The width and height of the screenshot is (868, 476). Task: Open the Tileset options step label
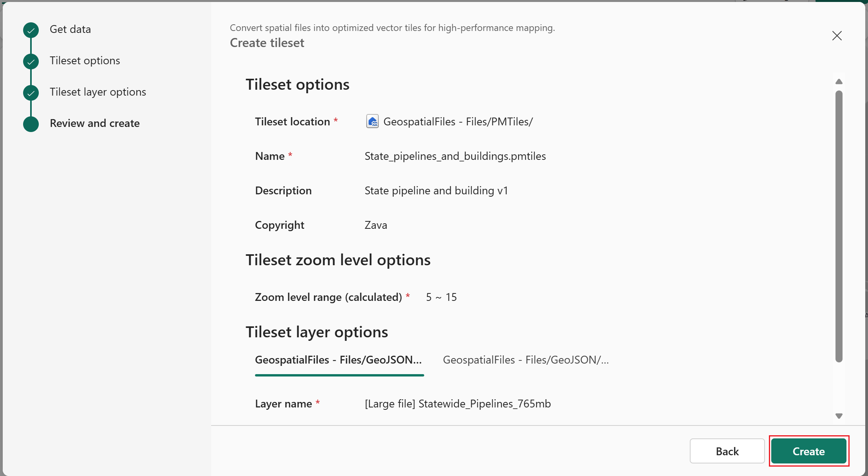click(85, 61)
